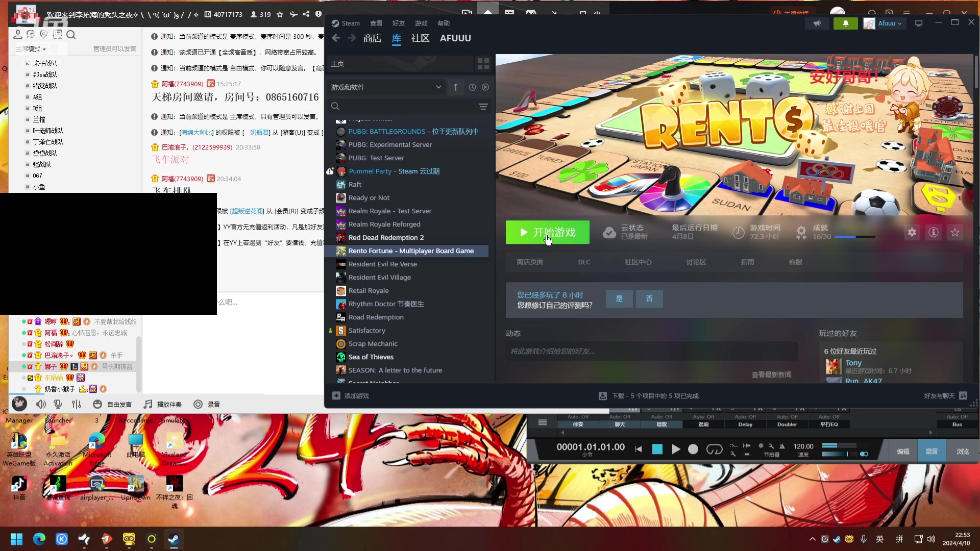
Task: Open the AFUUU profile tab
Action: (455, 38)
